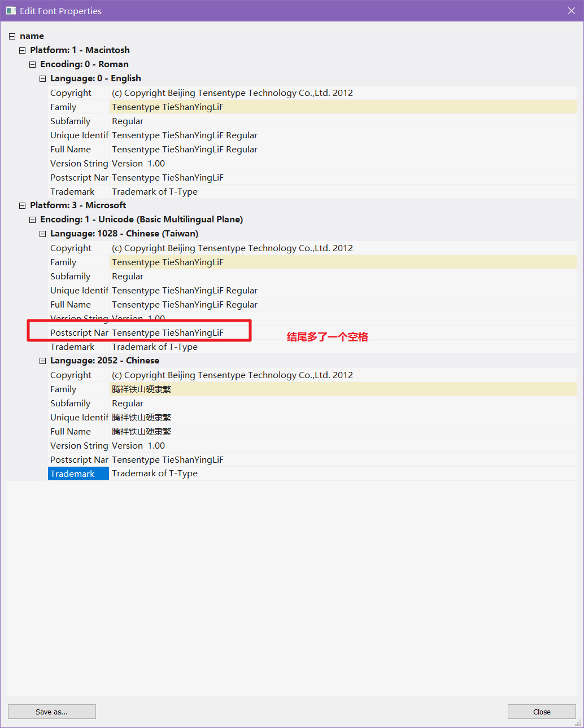Select Unique Identifier value under Chinese (Taiwan)

343,290
